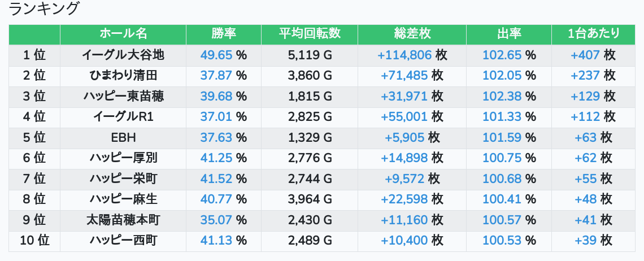Click the +114,806 total difference value

point(404,55)
